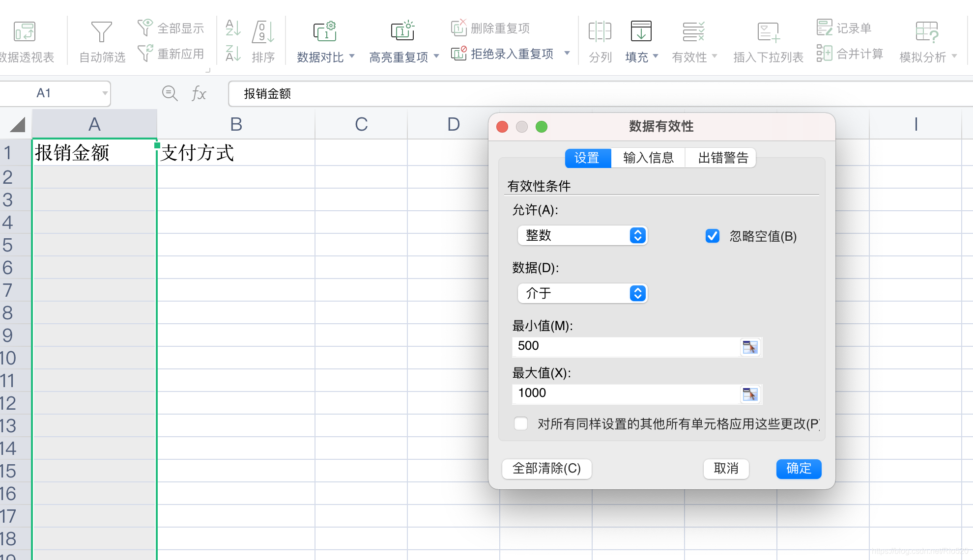Click the zoom magnifier beside the formula bar

pos(170,93)
